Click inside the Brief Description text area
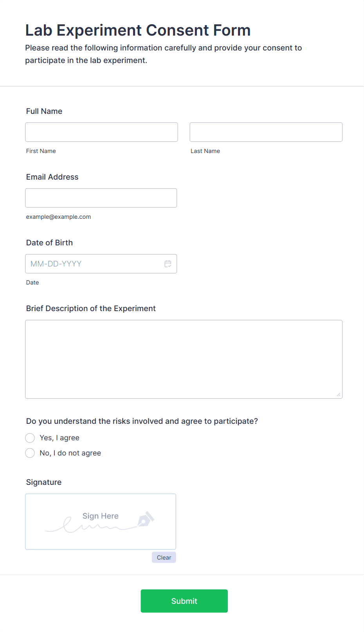Screen dimensions: 364x632 point(184,359)
